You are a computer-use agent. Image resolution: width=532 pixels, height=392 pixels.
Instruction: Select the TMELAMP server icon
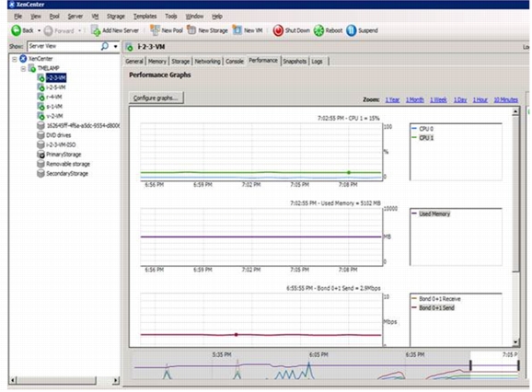32,68
